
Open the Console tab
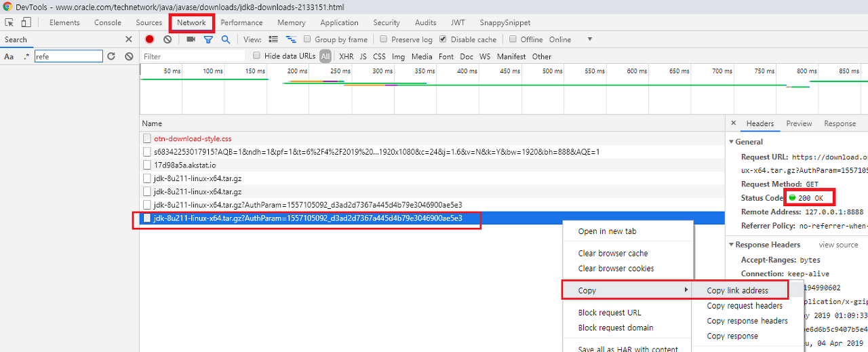(108, 22)
